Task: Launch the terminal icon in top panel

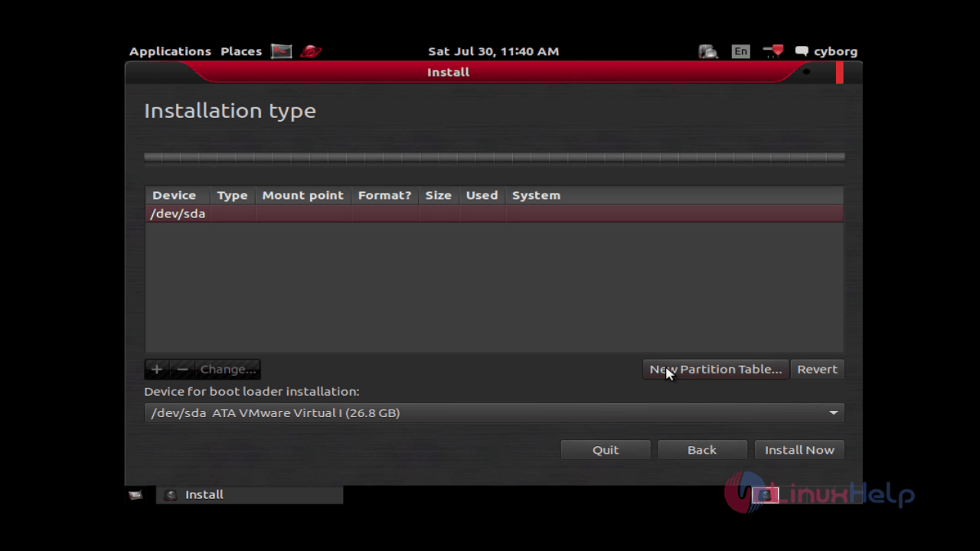Action: tap(282, 51)
